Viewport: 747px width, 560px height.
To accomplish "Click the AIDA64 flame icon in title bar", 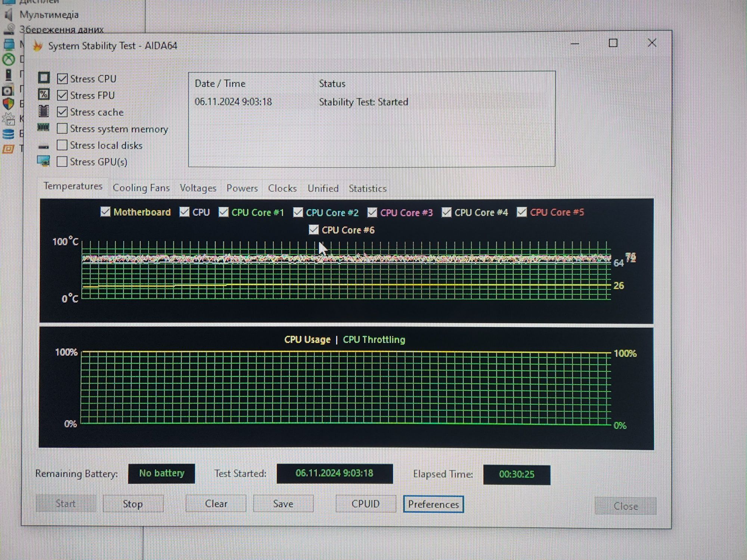I will [38, 46].
